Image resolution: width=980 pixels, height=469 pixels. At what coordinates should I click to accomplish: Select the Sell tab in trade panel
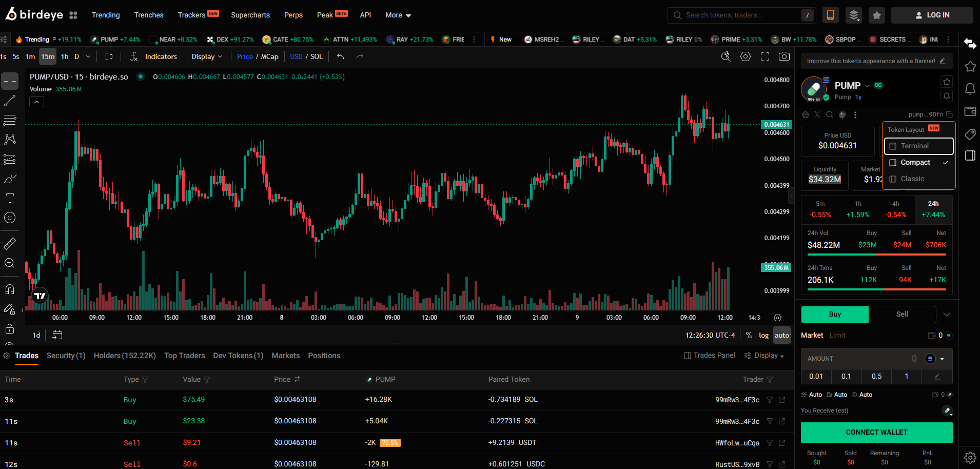pos(902,315)
